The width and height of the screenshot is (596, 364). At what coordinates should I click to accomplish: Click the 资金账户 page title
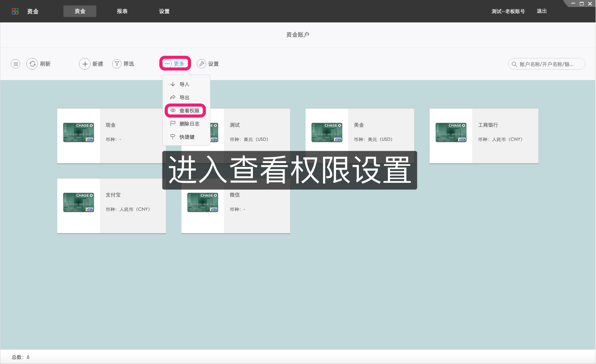[298, 35]
